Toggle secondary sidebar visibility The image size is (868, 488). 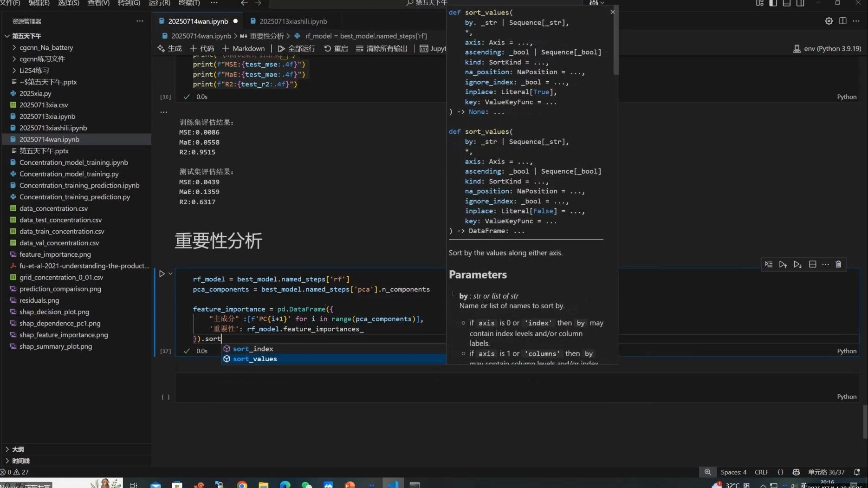pos(800,3)
